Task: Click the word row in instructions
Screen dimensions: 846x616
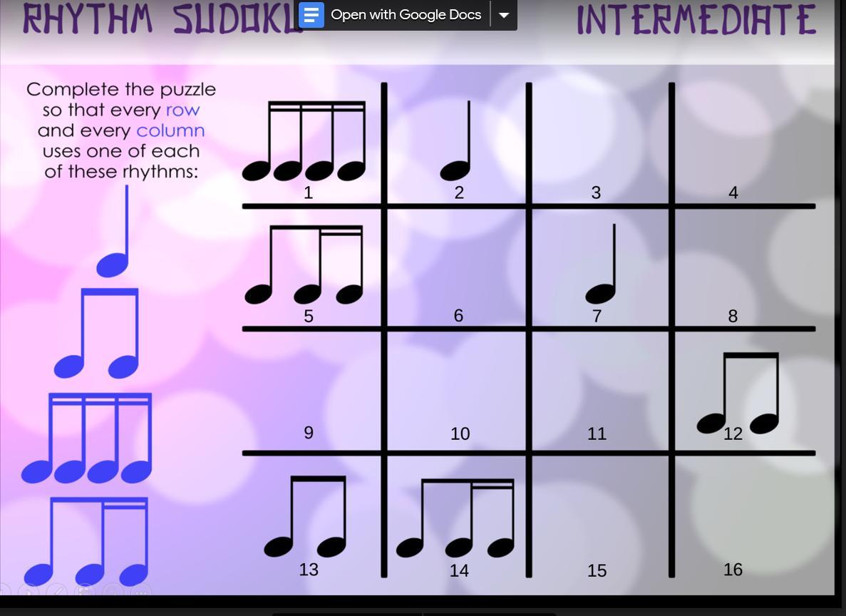Action: click(183, 110)
